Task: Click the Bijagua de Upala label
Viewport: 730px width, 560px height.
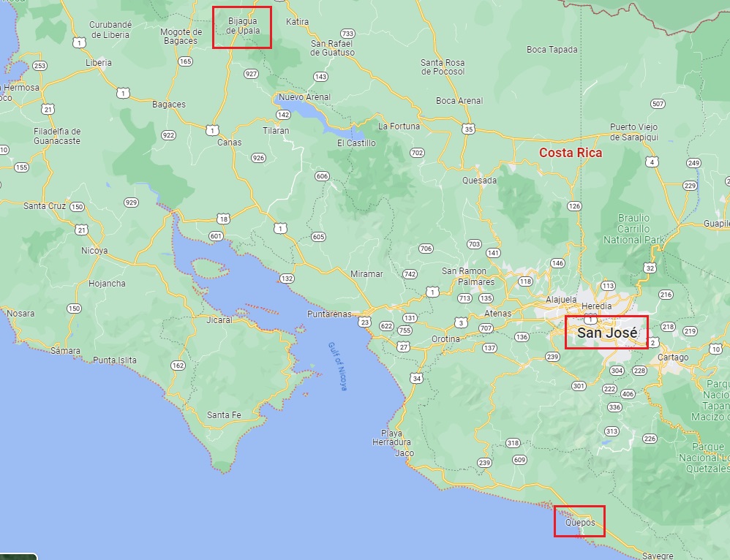Action: (x=243, y=26)
